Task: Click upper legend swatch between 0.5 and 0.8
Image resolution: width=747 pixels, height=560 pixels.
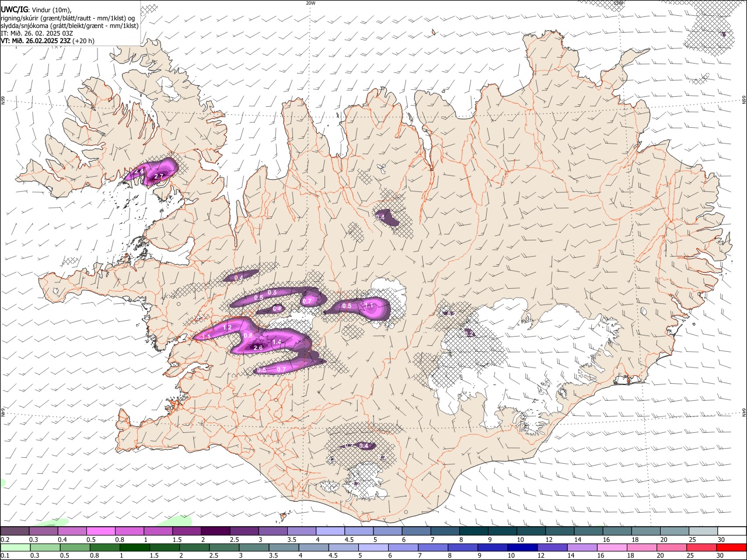Action: (x=100, y=531)
